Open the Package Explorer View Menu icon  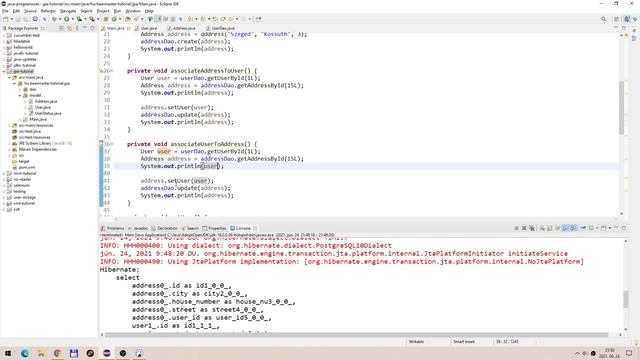point(77,28)
